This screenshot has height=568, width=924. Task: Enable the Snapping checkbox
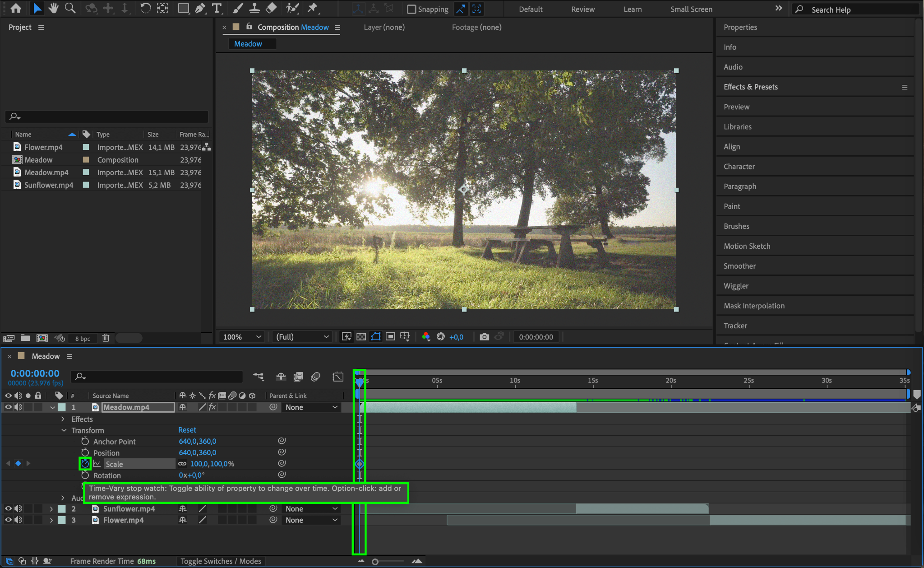point(411,9)
